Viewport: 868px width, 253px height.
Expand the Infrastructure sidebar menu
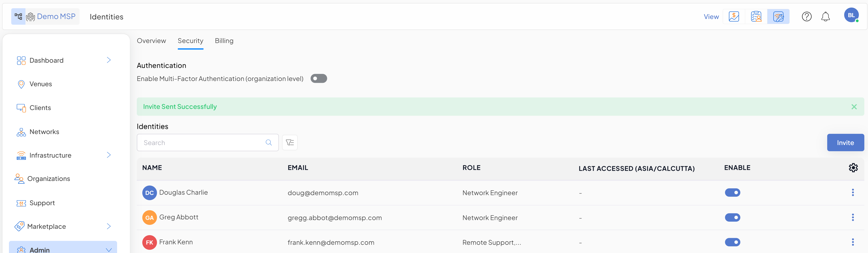(109, 155)
